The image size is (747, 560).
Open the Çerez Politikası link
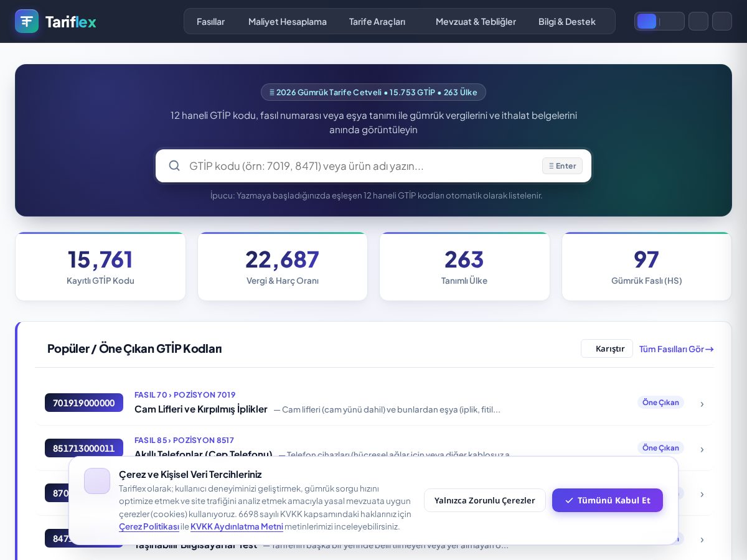tap(149, 526)
